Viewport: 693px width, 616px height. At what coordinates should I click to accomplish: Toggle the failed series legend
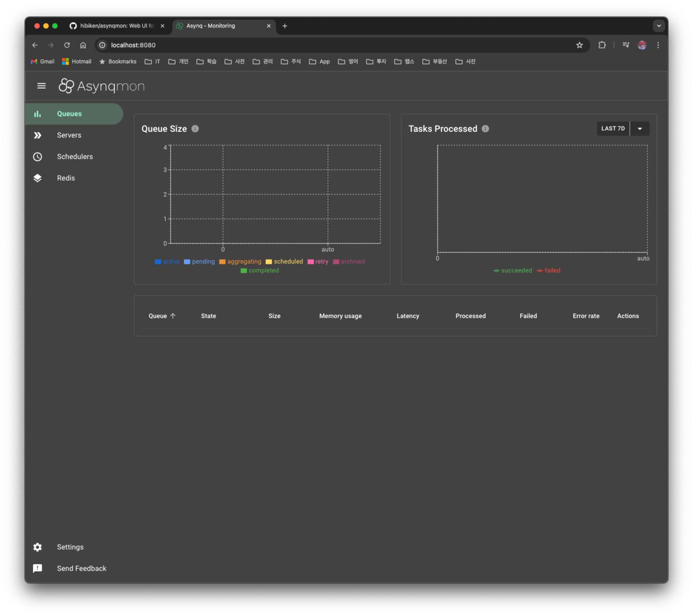click(x=552, y=270)
